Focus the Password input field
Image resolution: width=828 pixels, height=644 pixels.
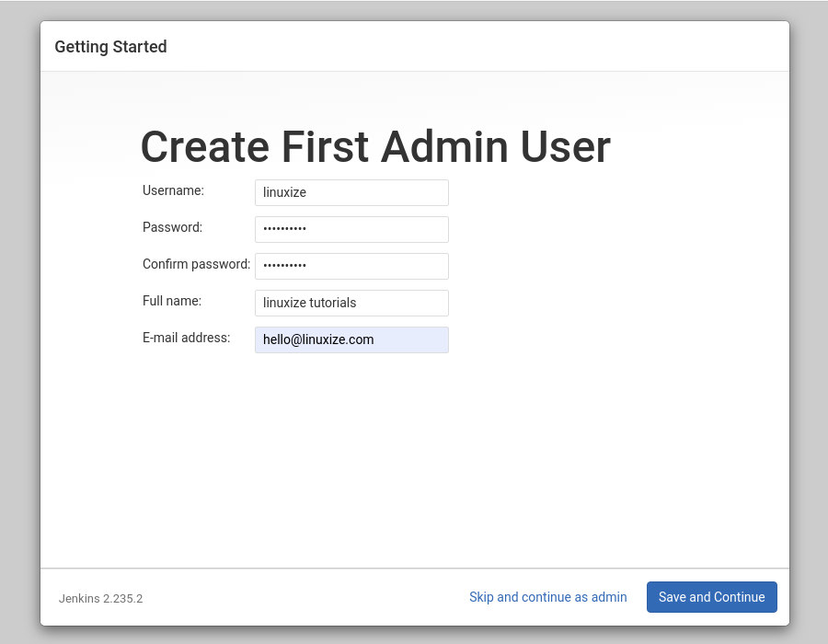[351, 230]
